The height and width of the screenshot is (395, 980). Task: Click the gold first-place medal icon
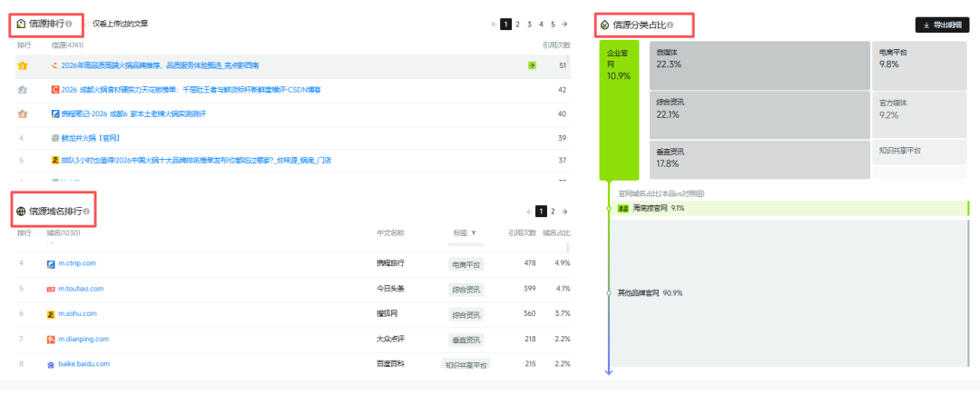[x=22, y=65]
